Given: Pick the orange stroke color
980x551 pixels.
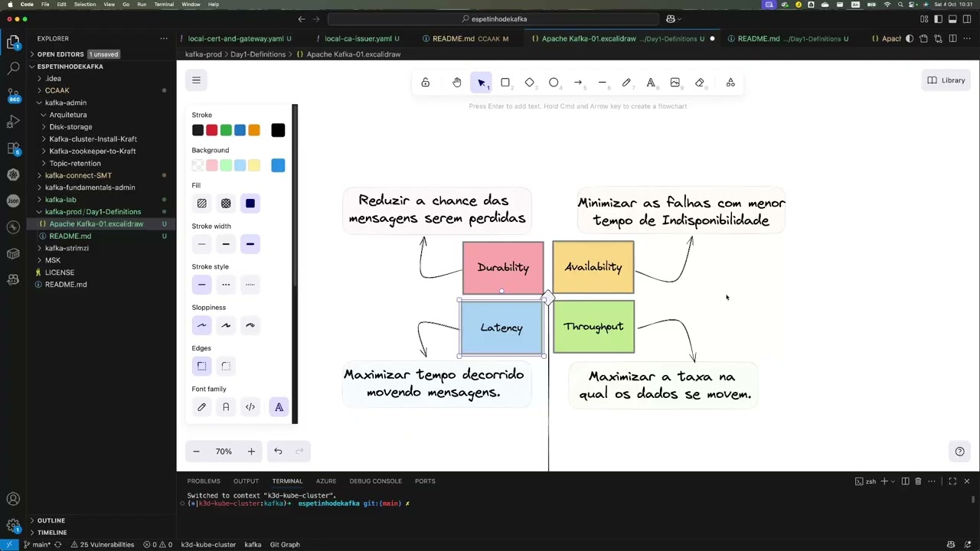Looking at the screenshot, I should click(x=254, y=130).
